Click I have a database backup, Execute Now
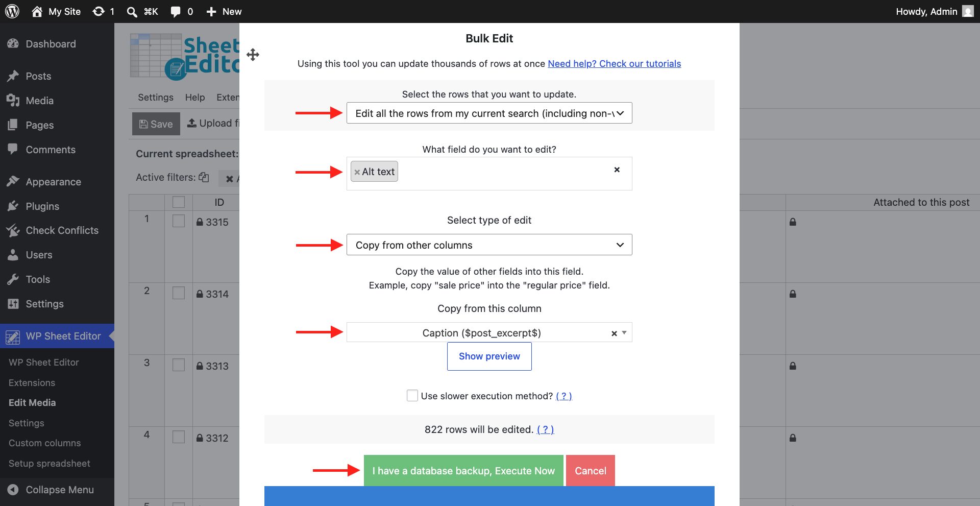This screenshot has height=506, width=980. click(463, 471)
